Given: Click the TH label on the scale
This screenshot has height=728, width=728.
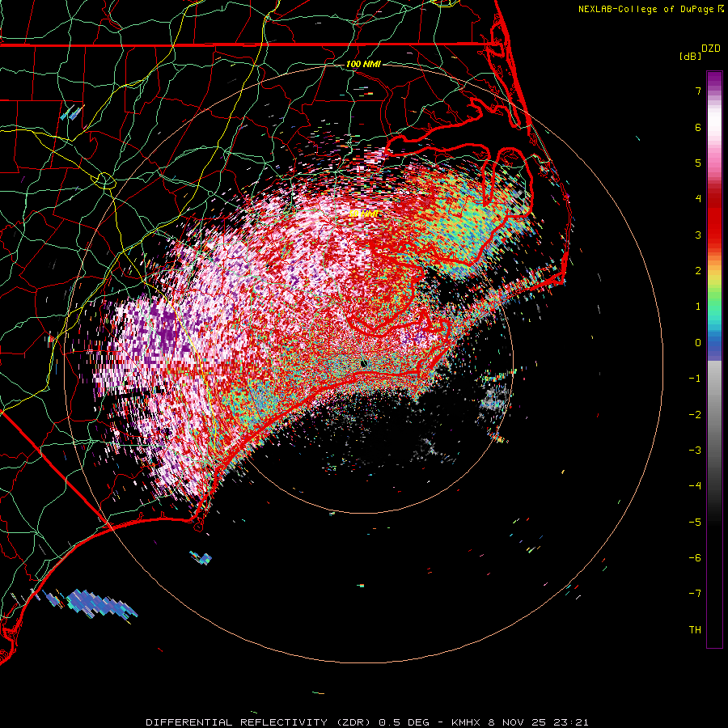Looking at the screenshot, I should (x=695, y=630).
